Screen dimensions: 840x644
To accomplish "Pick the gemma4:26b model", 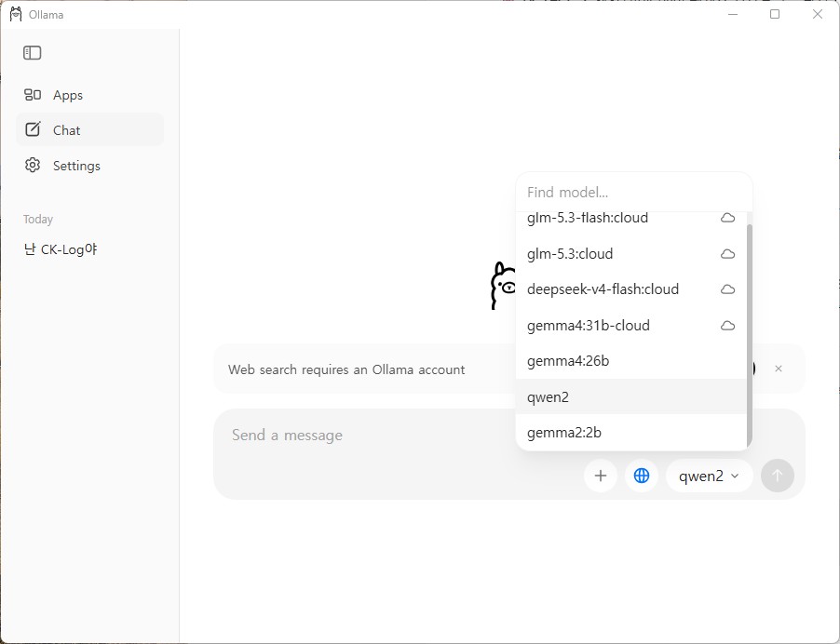I will coord(631,361).
